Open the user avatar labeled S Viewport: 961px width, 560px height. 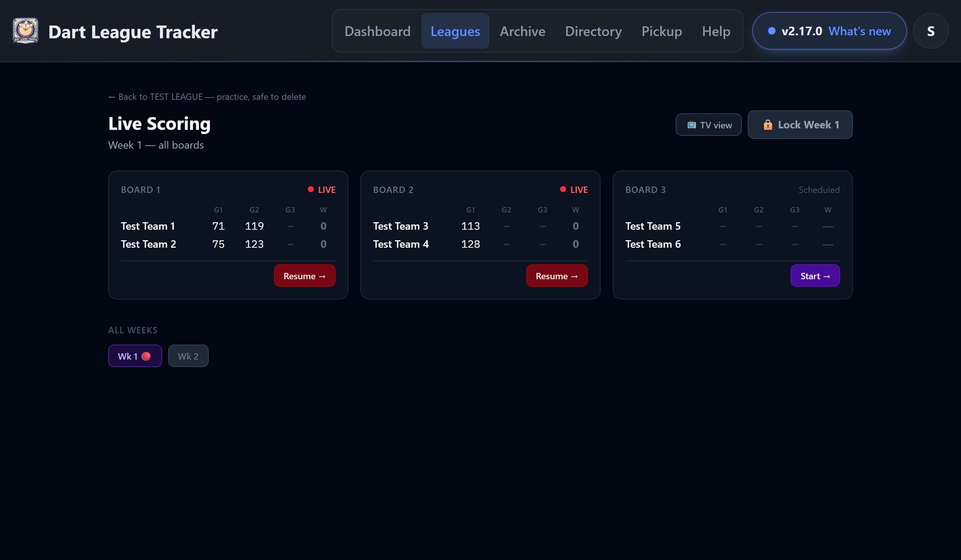(931, 31)
